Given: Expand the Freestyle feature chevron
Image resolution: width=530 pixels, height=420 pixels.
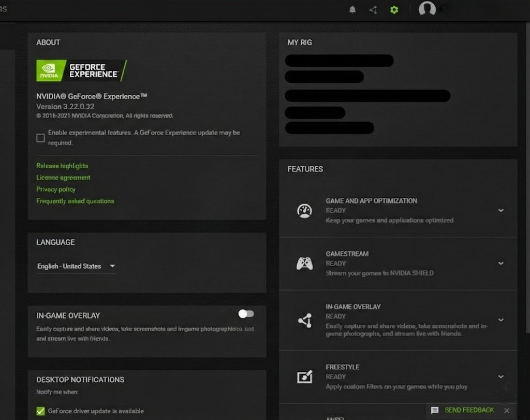Looking at the screenshot, I should (500, 377).
